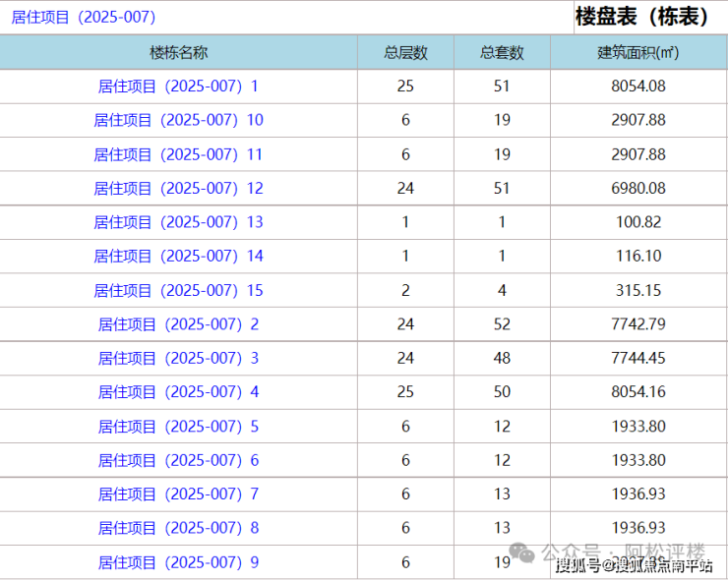Click building link 居住项目 (2025-007) 1
Screen dimensions: 728x581
[178, 87]
